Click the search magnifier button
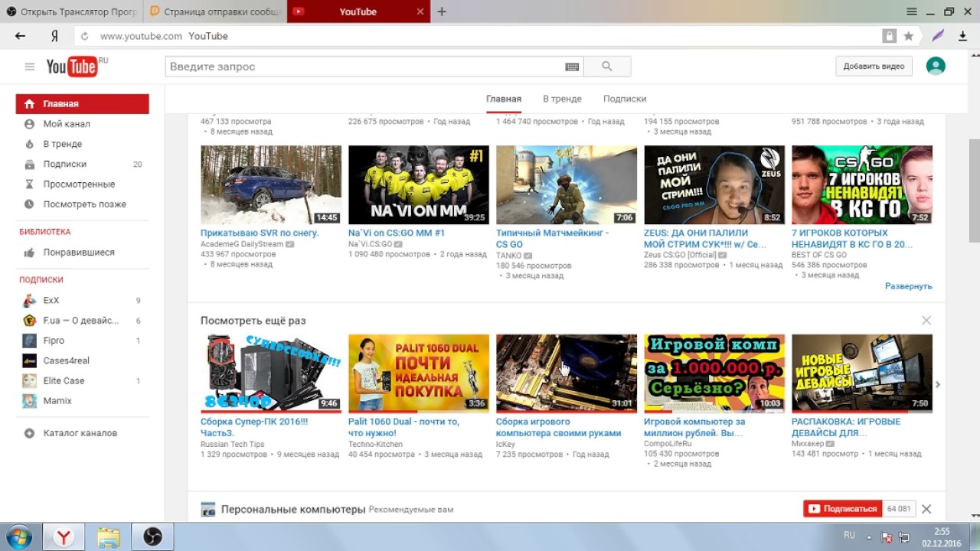980x551 pixels. coord(607,67)
